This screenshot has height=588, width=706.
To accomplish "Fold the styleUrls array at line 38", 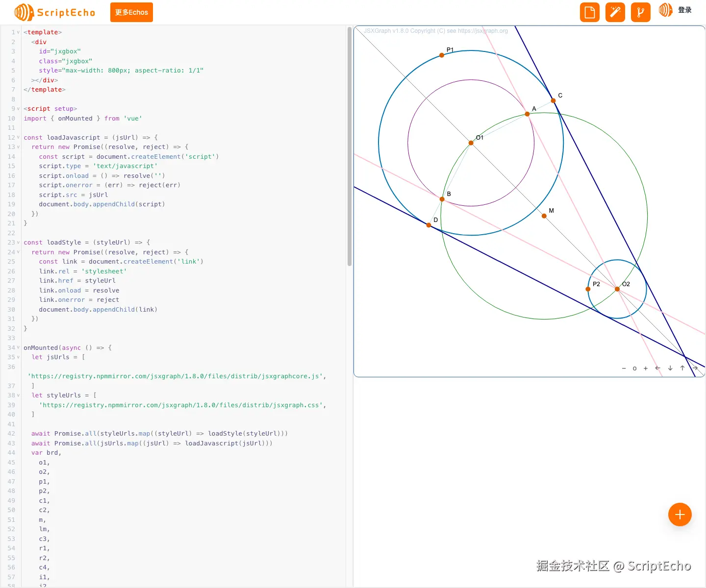I will (19, 395).
